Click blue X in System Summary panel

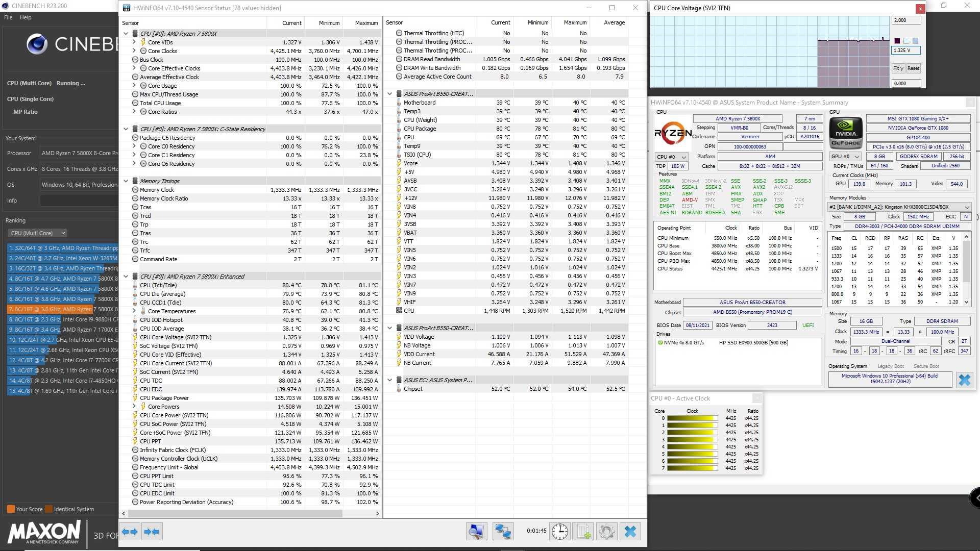click(964, 380)
